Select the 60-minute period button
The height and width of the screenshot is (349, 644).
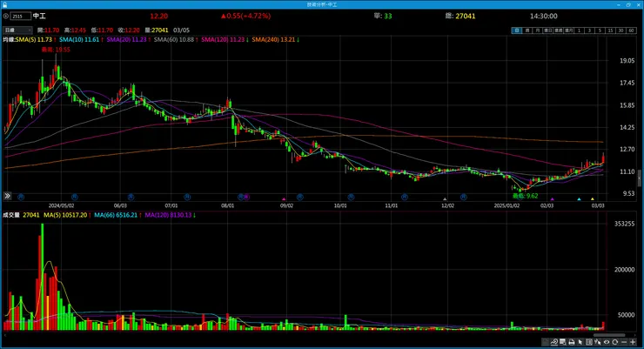[x=632, y=30]
